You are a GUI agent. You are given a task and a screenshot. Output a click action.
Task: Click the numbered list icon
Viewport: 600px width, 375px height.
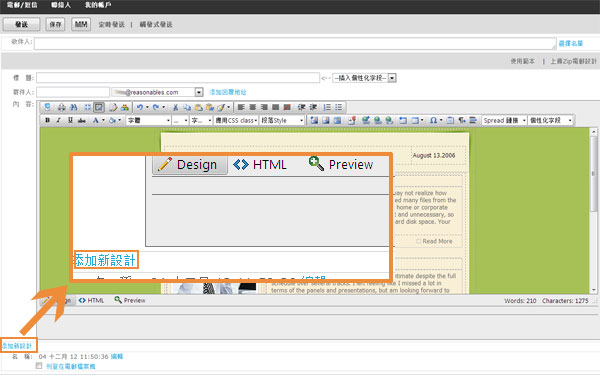(x=327, y=108)
